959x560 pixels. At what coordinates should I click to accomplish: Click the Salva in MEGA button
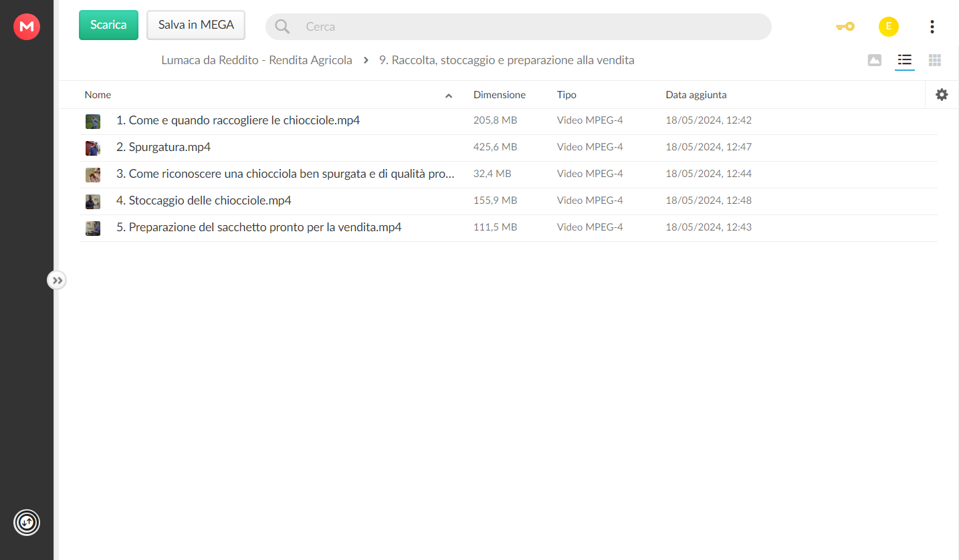196,25
